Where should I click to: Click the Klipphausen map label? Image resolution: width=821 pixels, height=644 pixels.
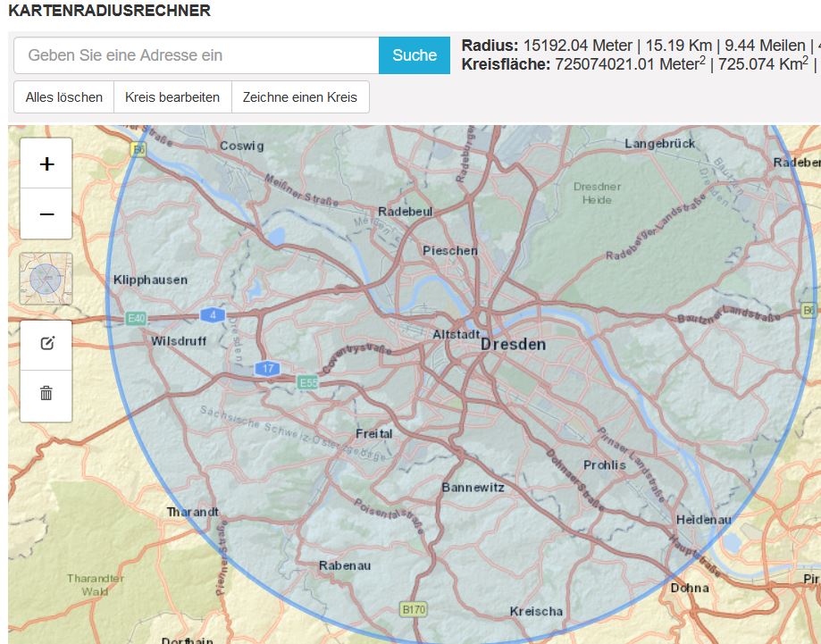150,280
